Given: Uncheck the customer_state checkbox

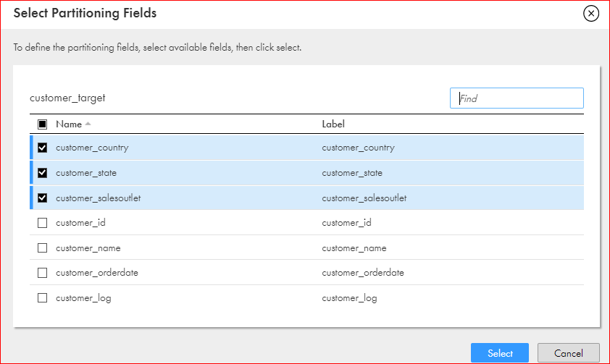Looking at the screenshot, I should (43, 173).
